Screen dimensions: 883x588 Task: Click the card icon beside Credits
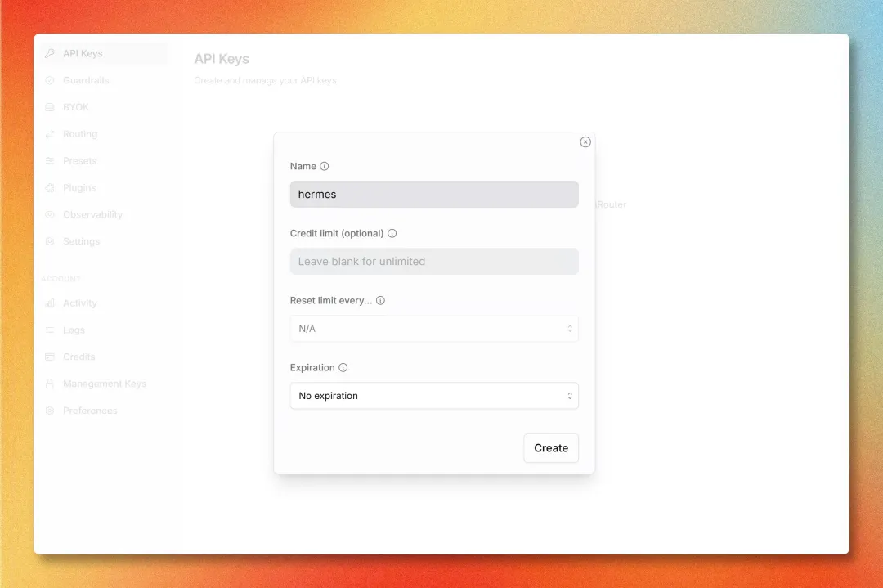click(50, 357)
